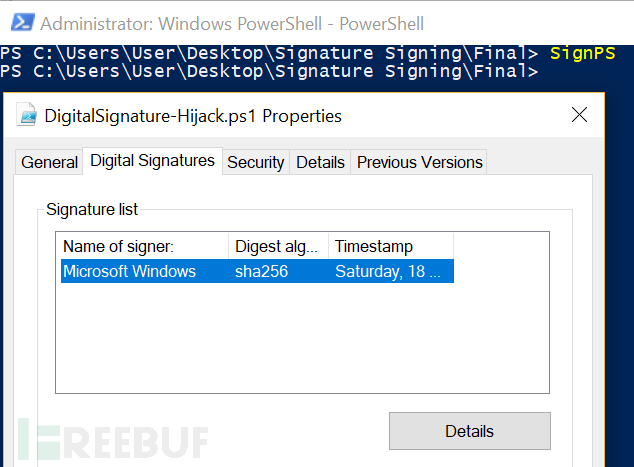Image resolution: width=634 pixels, height=467 pixels.
Task: Go to the Details tab
Action: click(x=320, y=163)
